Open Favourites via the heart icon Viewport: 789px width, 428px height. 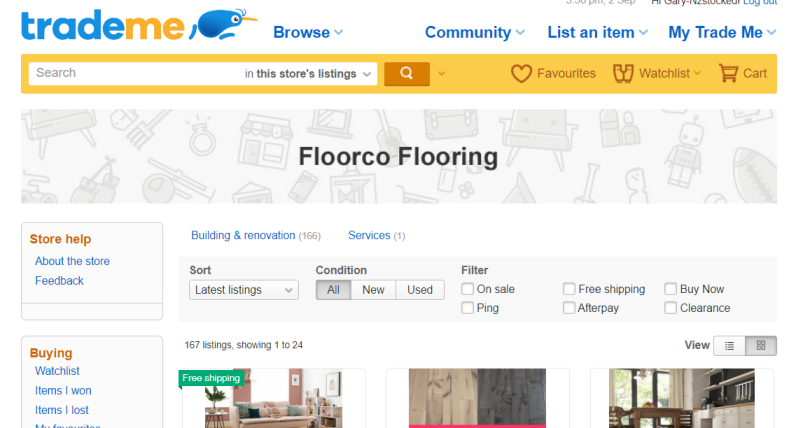click(x=521, y=73)
